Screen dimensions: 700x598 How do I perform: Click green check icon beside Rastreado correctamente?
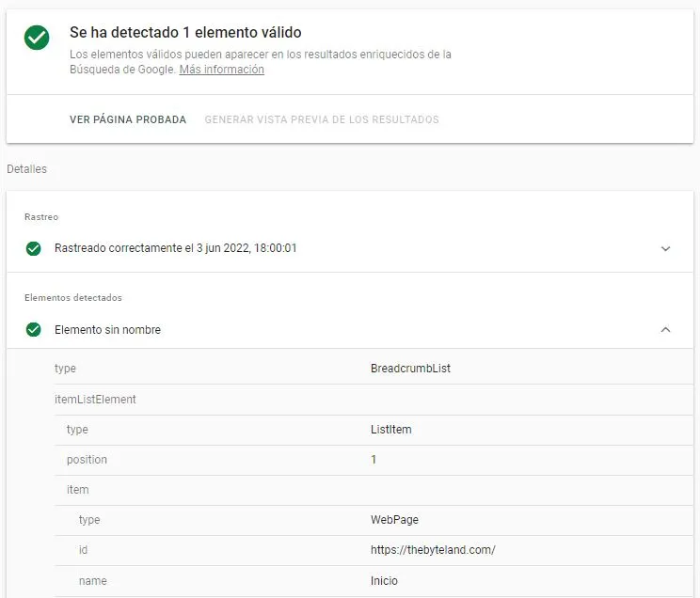[34, 248]
